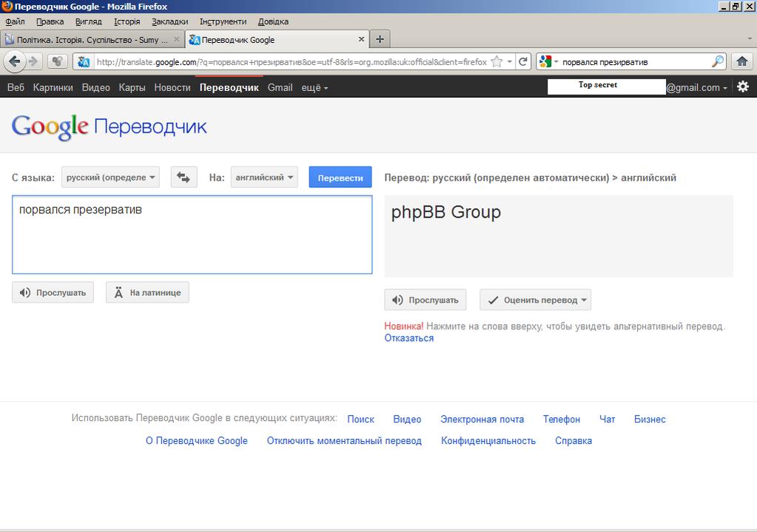
Task: Click the Электронная почта footer link
Action: (482, 419)
